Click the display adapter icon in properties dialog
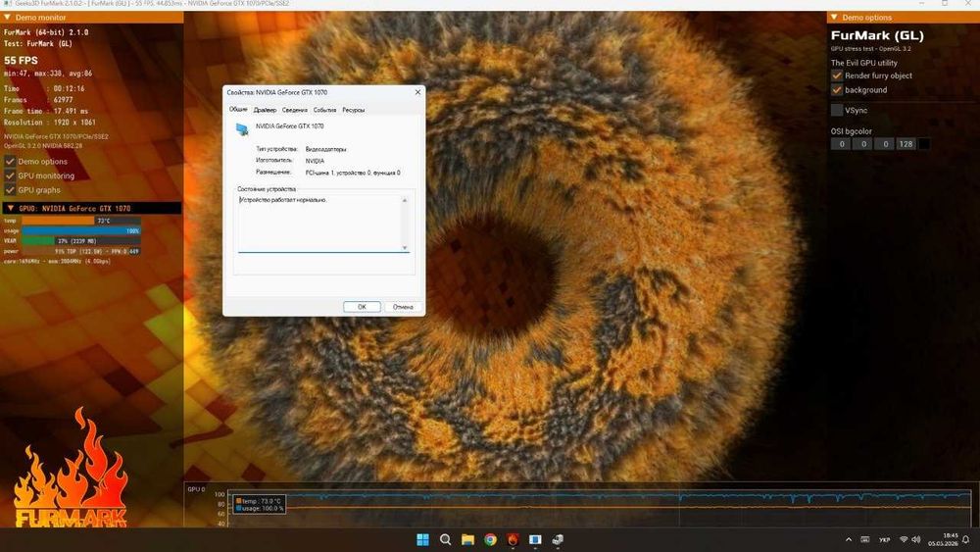This screenshot has width=980, height=552. tap(242, 129)
